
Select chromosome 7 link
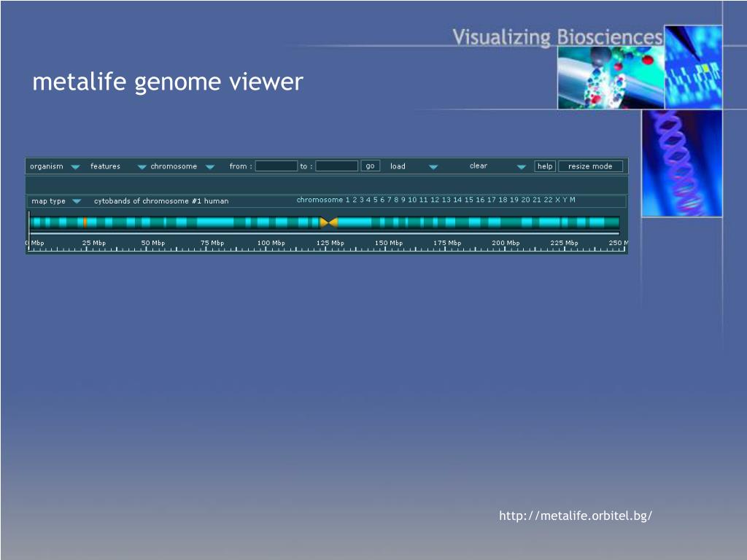coord(390,200)
